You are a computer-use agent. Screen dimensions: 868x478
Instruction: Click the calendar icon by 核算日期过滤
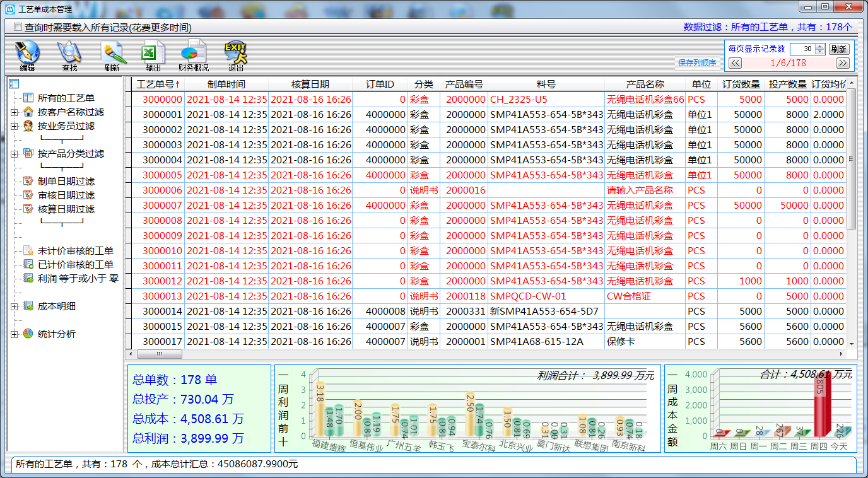tap(28, 209)
